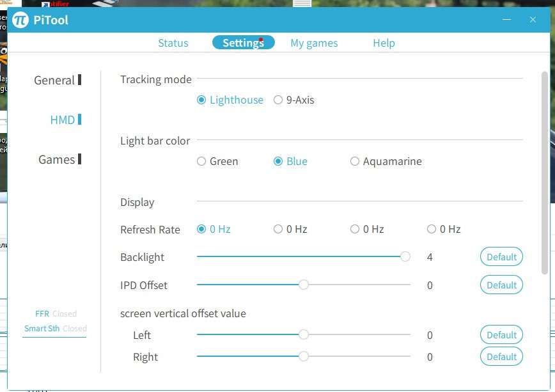Choose the Blue light bar color
This screenshot has height=392, width=555.
pos(278,161)
